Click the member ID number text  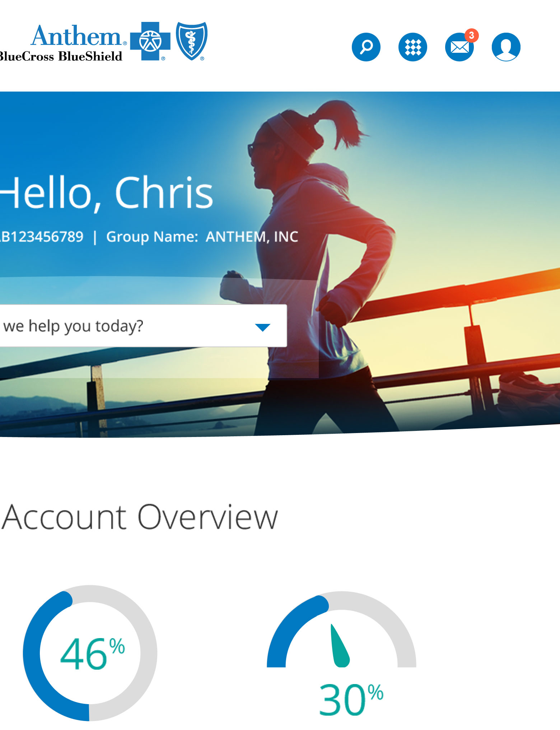[41, 237]
